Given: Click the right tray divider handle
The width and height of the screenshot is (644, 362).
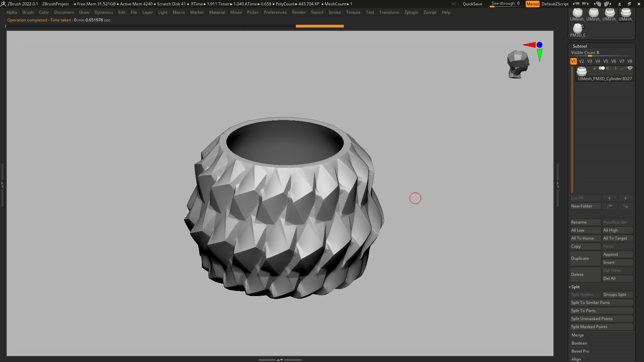Looking at the screenshot, I should pos(558,184).
